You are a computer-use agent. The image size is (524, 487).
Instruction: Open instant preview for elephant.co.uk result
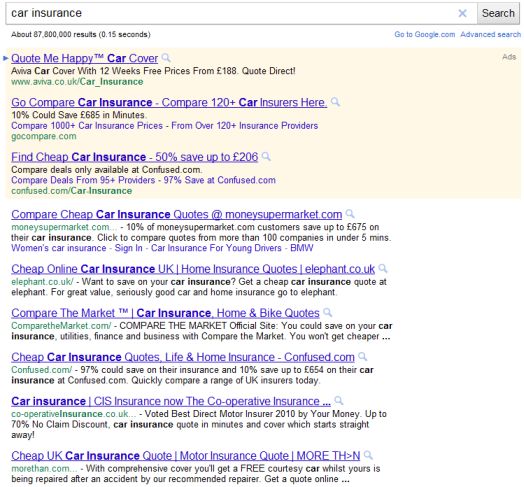383,268
